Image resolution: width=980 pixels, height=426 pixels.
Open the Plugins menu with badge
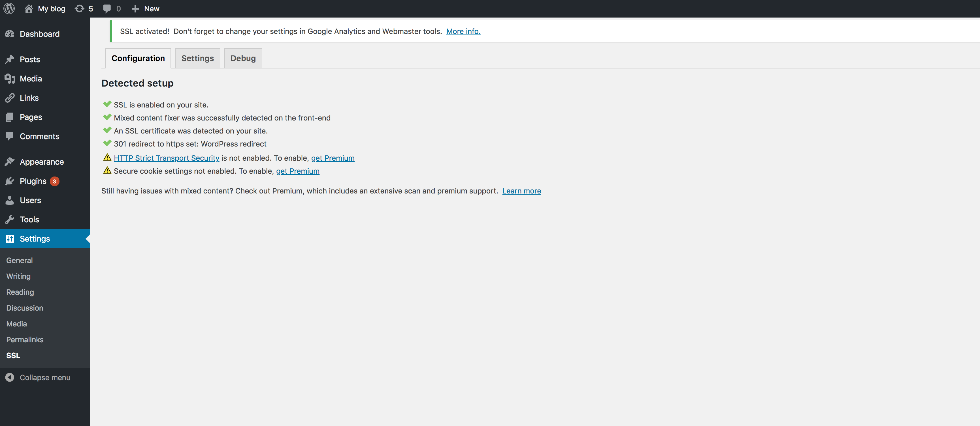(x=33, y=181)
